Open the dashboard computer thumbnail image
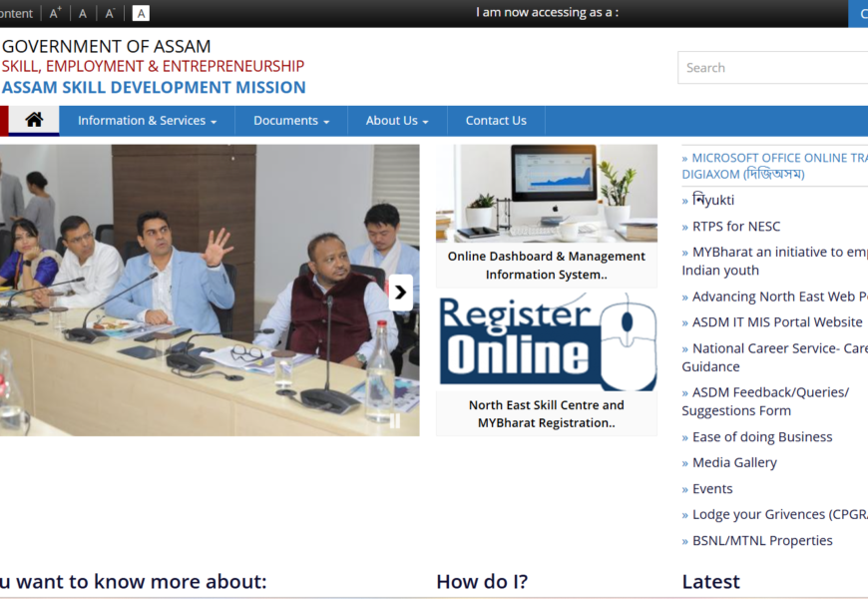Image resolution: width=868 pixels, height=599 pixels. [x=547, y=193]
